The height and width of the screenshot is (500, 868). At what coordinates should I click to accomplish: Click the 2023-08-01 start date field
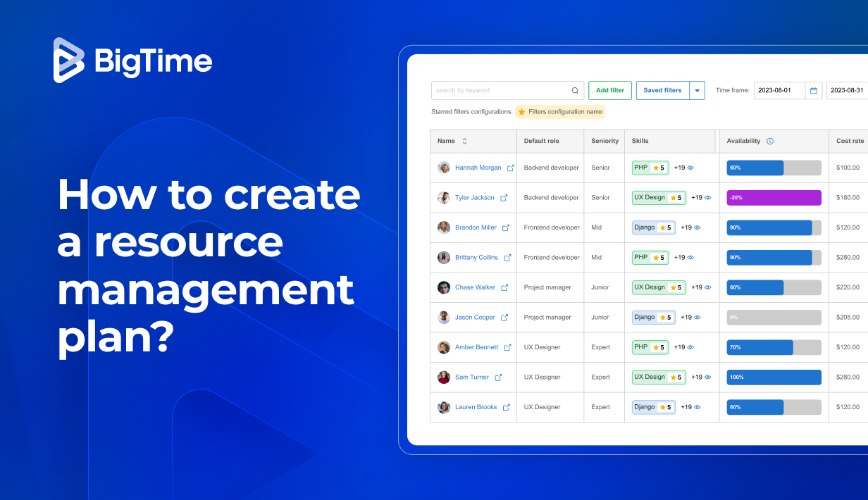tap(779, 91)
